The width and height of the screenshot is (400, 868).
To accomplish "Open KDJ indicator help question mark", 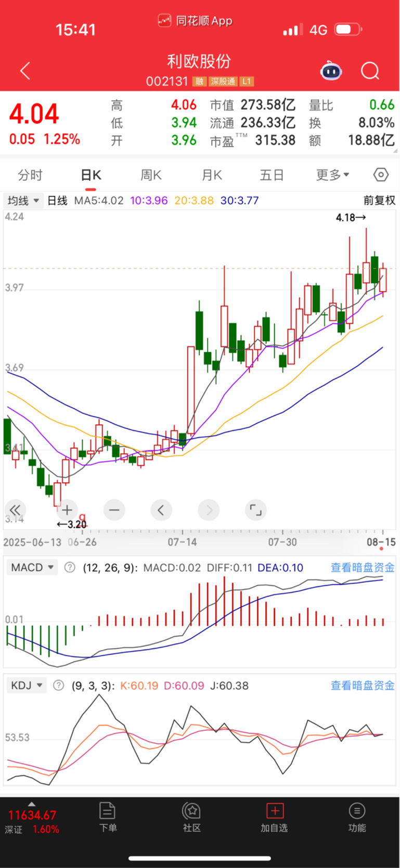I will [59, 686].
